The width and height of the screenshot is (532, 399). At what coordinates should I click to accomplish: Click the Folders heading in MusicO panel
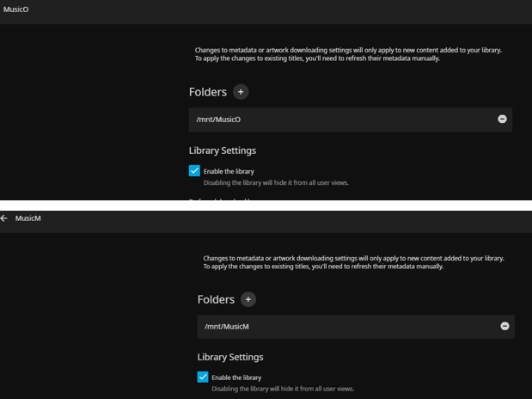click(207, 92)
